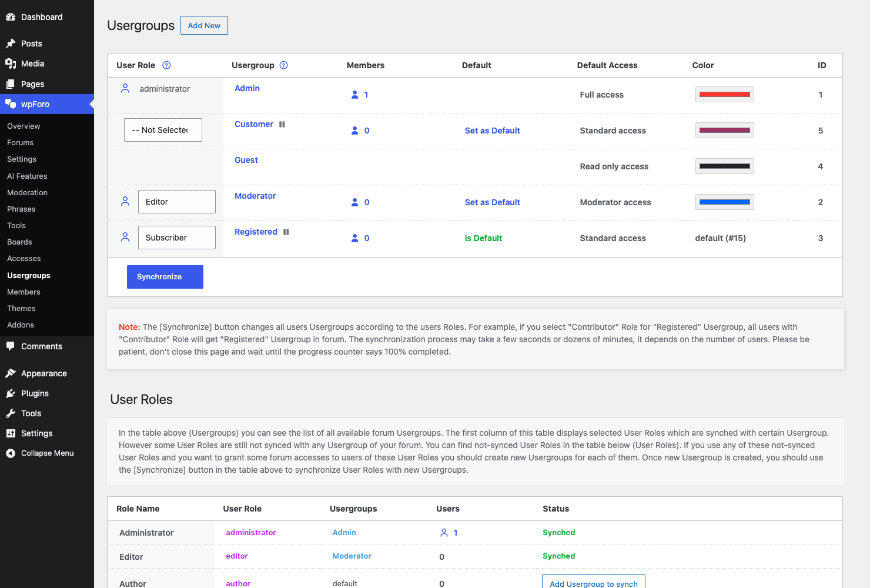870x588 pixels.
Task: Open the Addons submenu item
Action: [21, 325]
